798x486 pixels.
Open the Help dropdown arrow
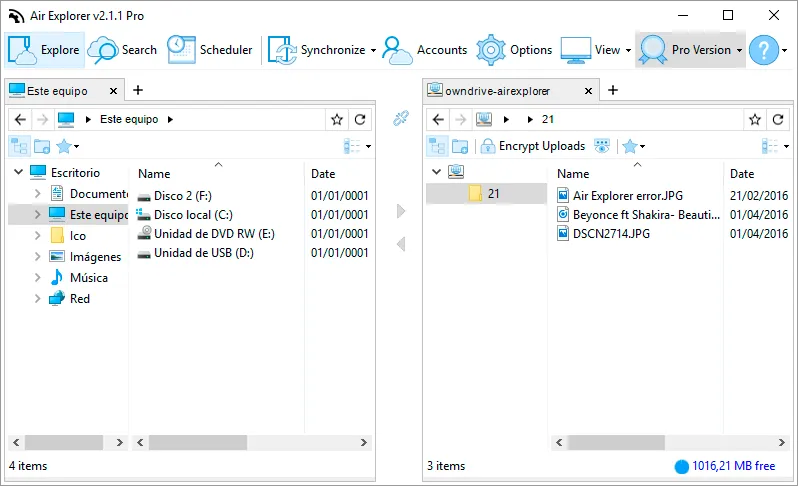784,50
